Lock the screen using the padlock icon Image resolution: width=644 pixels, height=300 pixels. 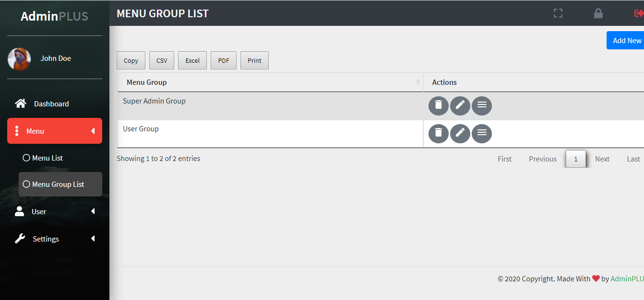coord(598,13)
